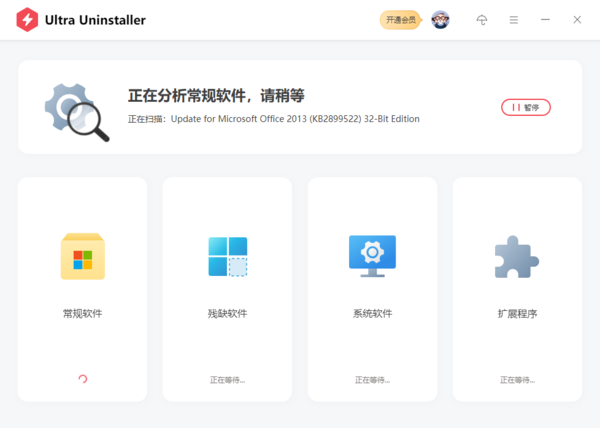Screen dimensions: 600x428
Task: Pause scanning with the 暂停 button
Action: tap(526, 107)
